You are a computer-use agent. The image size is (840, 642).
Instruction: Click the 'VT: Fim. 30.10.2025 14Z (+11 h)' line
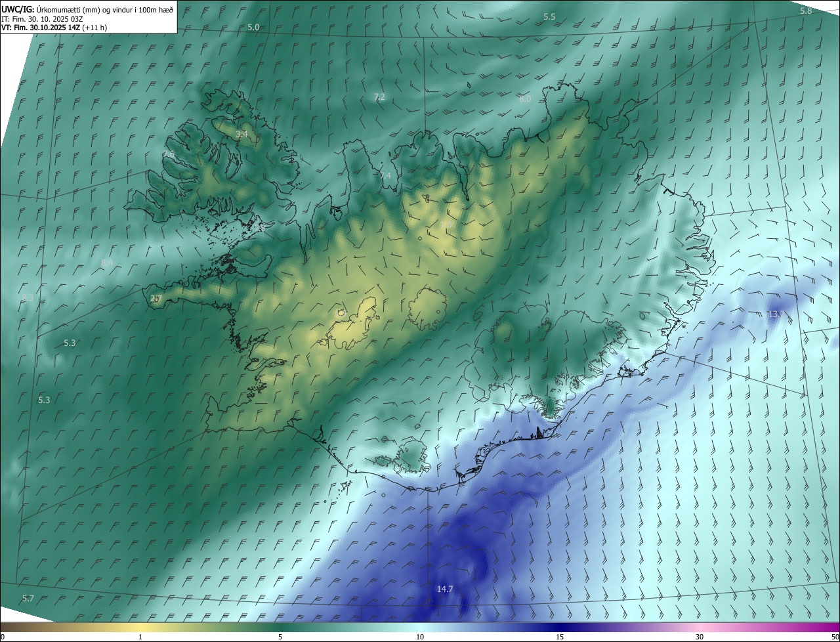pyautogui.click(x=54, y=27)
